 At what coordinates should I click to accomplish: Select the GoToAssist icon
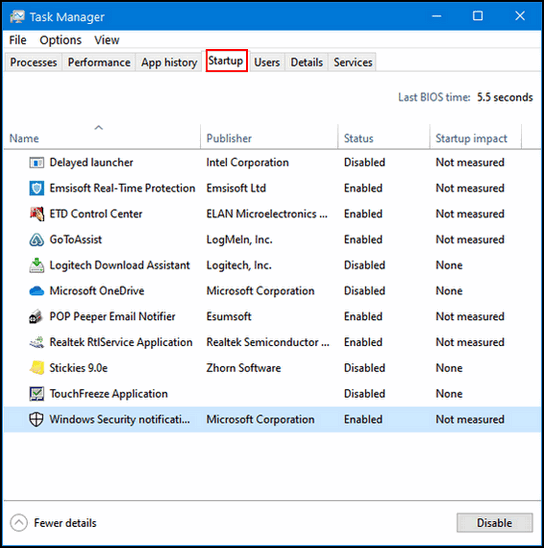tap(36, 240)
